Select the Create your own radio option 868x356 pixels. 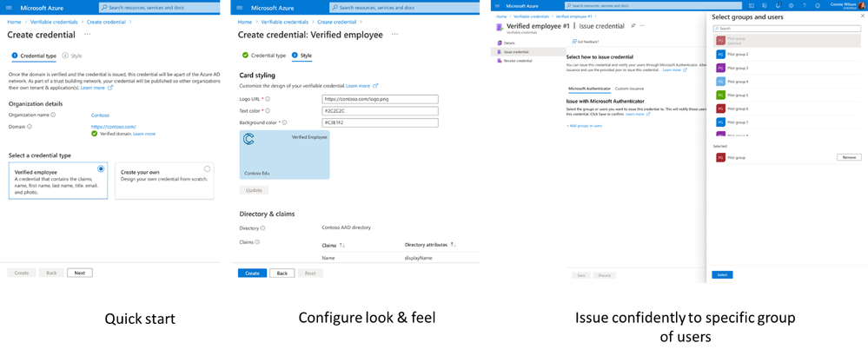(207, 169)
